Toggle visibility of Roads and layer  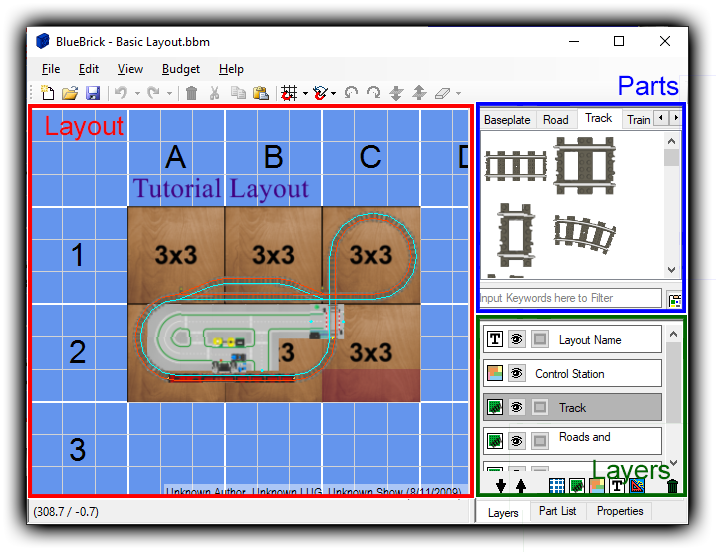point(516,441)
